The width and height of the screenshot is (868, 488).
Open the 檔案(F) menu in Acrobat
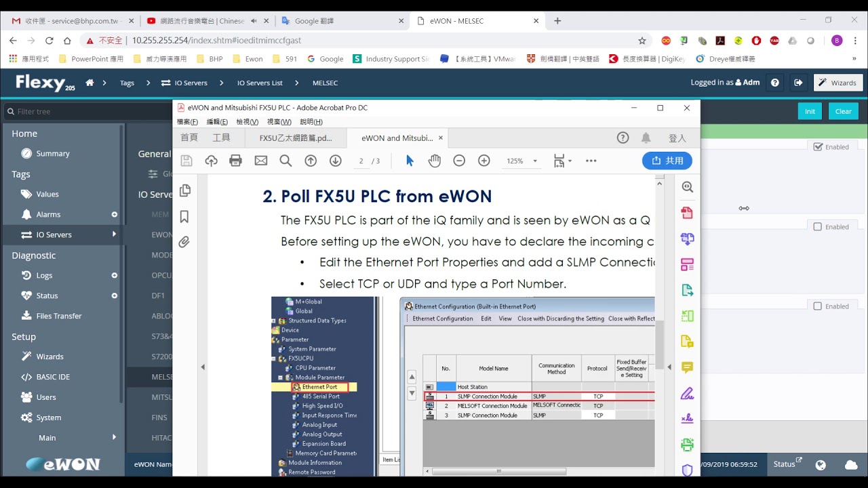click(187, 122)
